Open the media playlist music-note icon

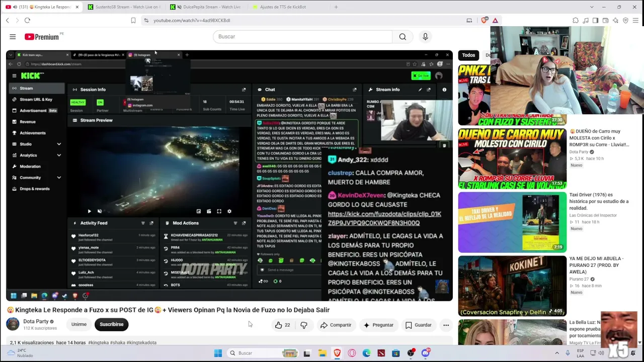(586, 20)
